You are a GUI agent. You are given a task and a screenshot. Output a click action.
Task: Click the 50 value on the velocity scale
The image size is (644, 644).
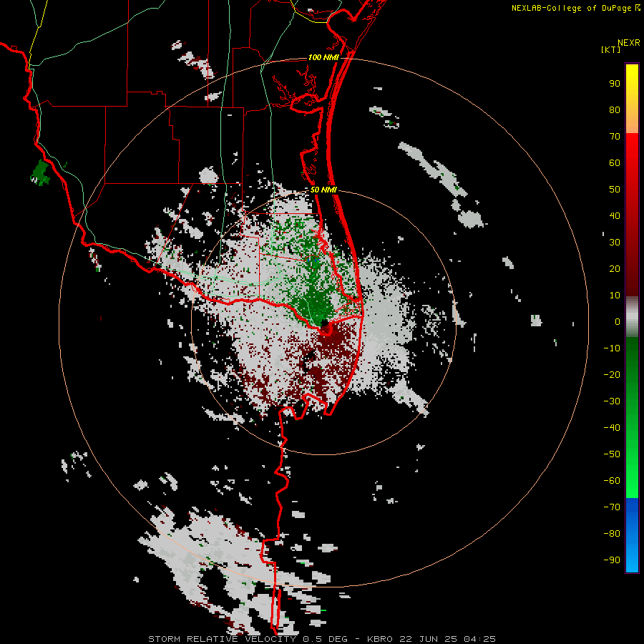pyautogui.click(x=615, y=190)
